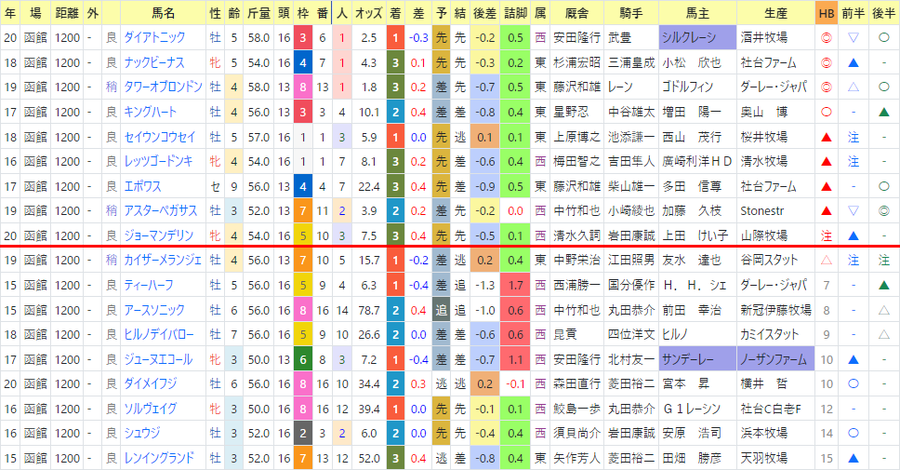
Task: Click the blue ▲ 前半 mark for ナックビーナス
Action: pos(854,63)
